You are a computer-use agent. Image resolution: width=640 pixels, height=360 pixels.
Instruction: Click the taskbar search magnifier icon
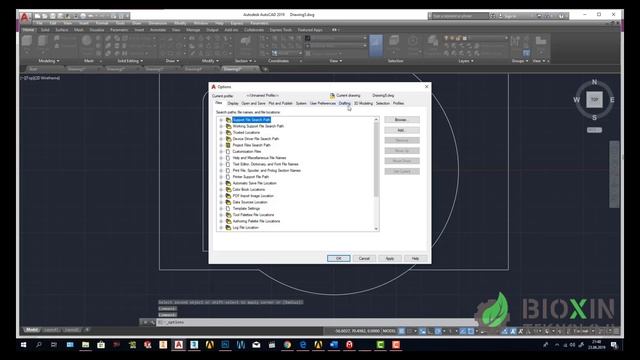coord(39,345)
